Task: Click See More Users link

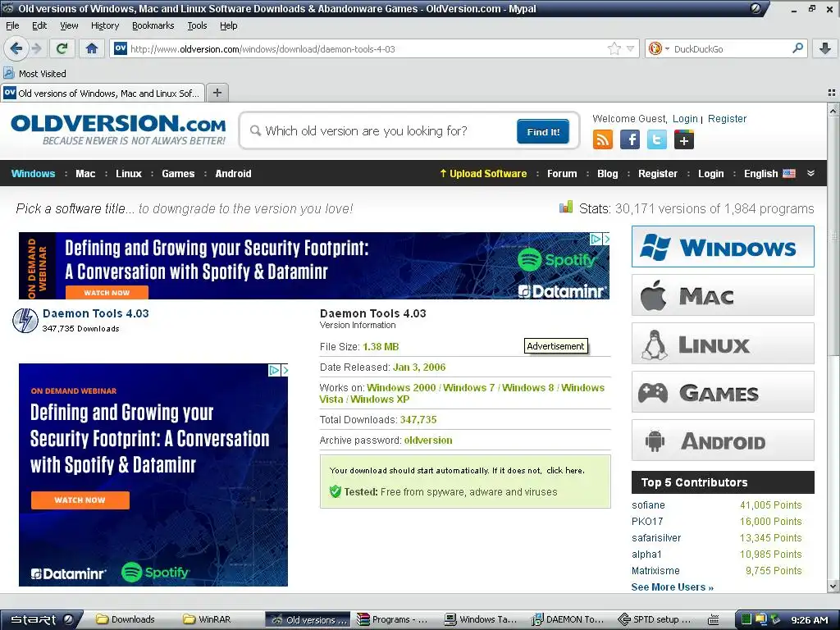Action: (673, 587)
